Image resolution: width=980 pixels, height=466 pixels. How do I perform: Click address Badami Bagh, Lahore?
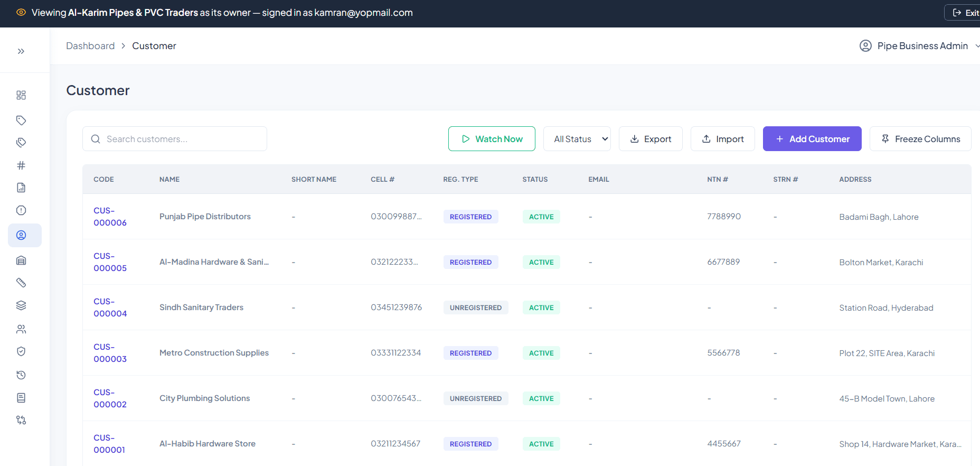pos(879,217)
